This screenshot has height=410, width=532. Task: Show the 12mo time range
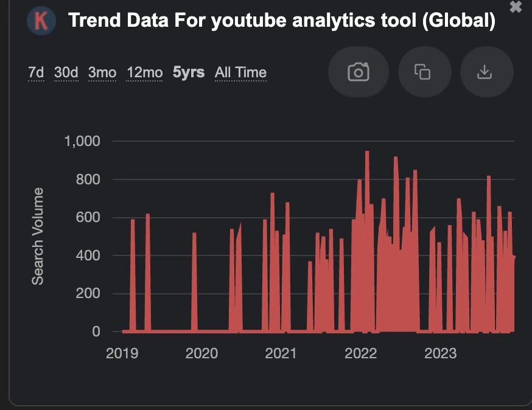pyautogui.click(x=145, y=72)
